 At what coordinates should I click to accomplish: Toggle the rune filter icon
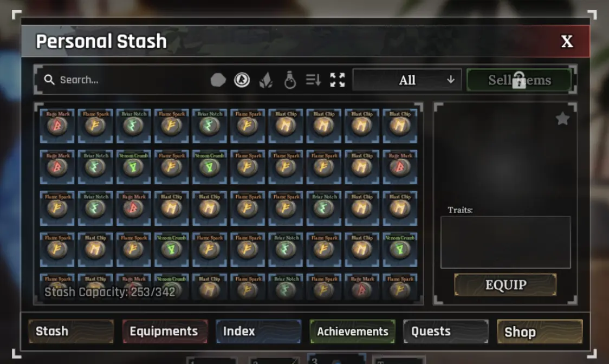tap(242, 80)
